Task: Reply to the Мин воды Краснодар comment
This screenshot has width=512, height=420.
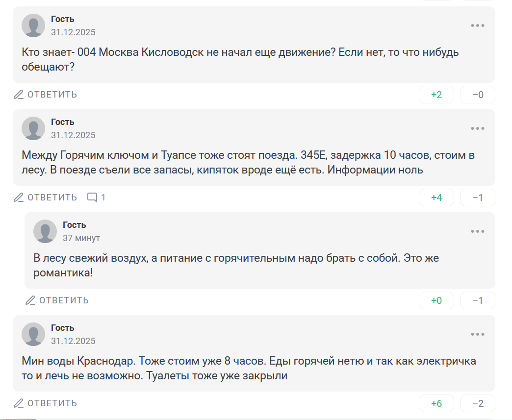Action: 46,403
